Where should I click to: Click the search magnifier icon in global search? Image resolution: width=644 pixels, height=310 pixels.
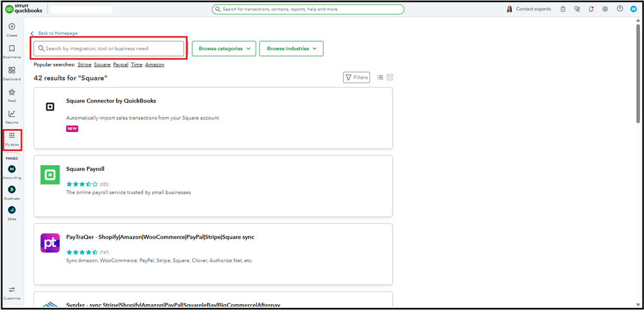point(218,9)
